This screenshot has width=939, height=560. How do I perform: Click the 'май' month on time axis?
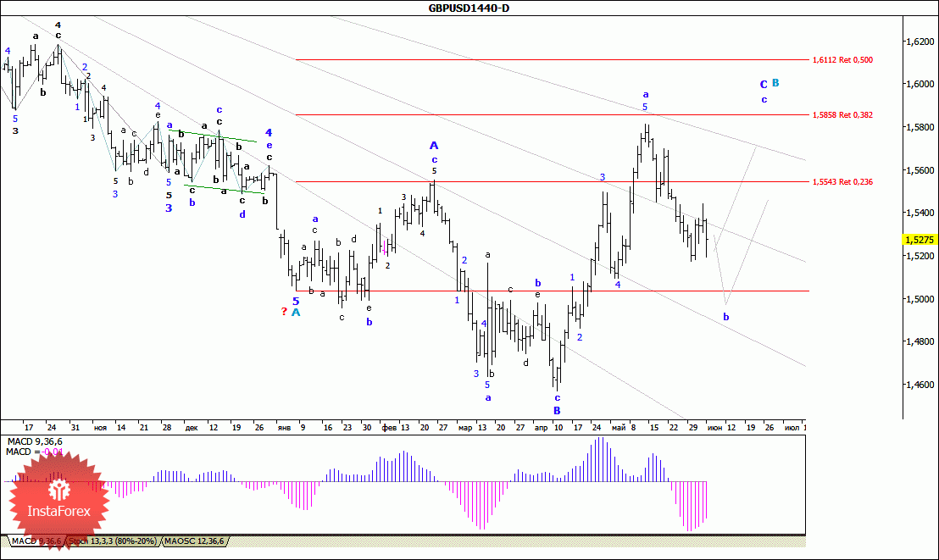[619, 428]
